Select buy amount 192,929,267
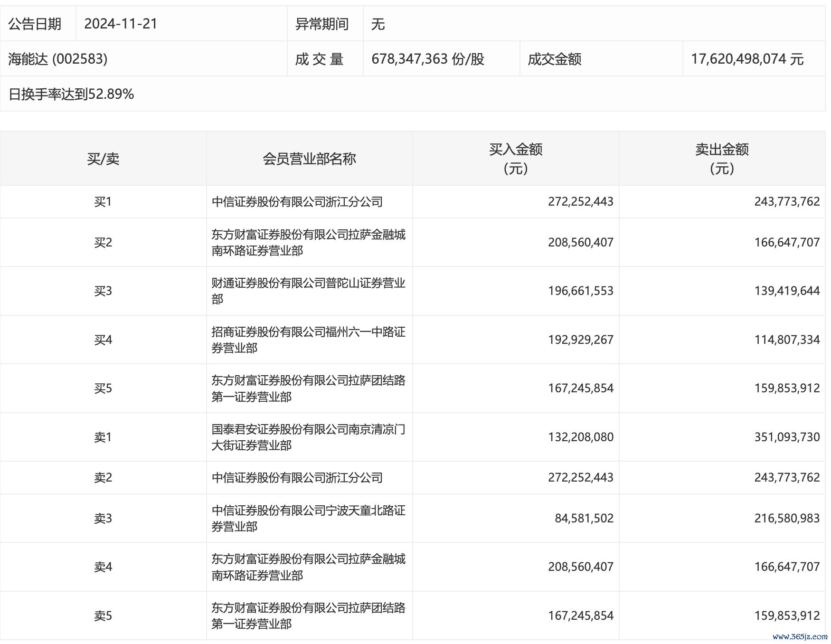 tap(581, 340)
